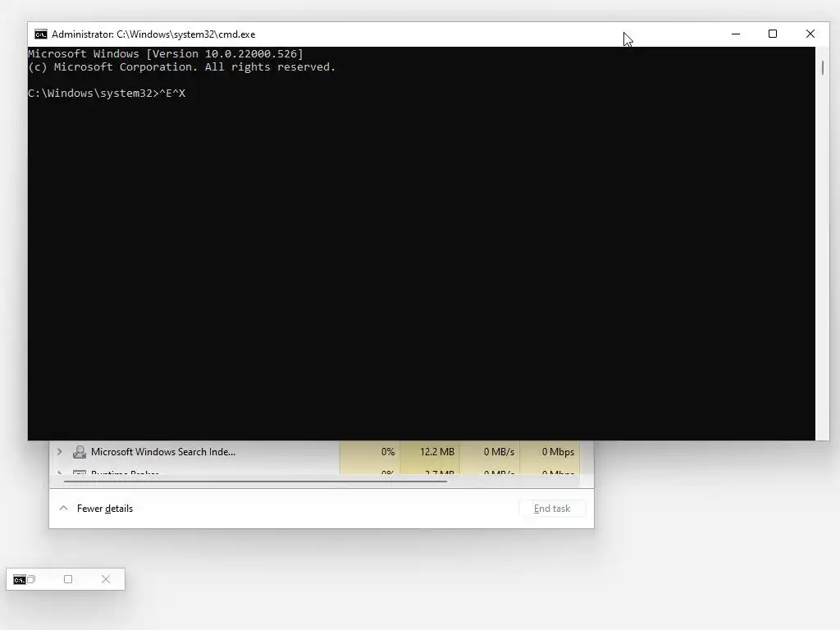Close the small minimized cmd window
The height and width of the screenshot is (630, 840).
click(106, 579)
